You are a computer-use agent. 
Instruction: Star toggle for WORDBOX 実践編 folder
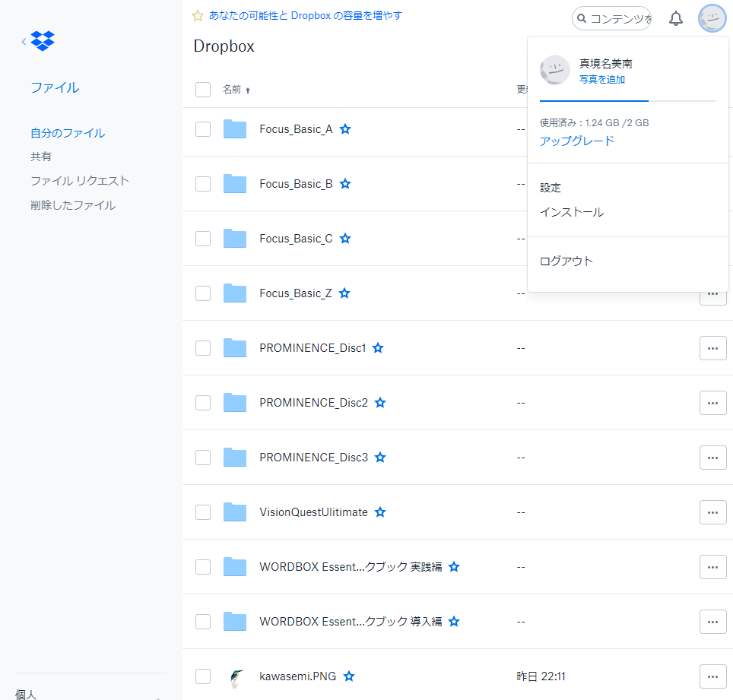tap(454, 567)
